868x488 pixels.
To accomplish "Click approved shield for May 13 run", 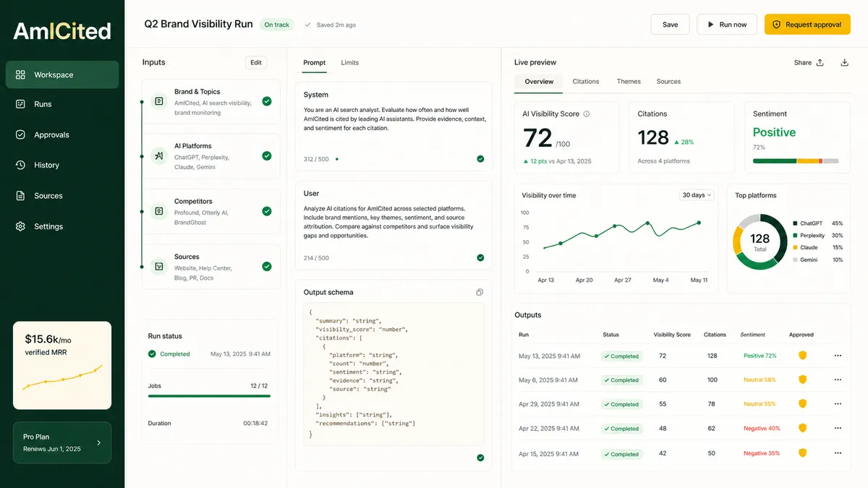I will tap(802, 356).
